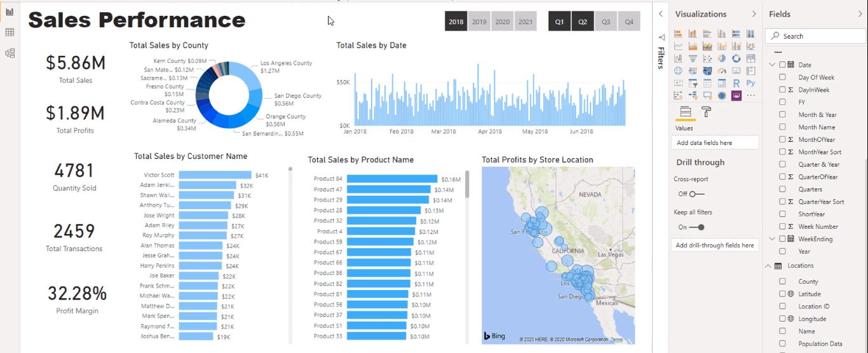
Task: Select the 2018 year slicer button
Action: click(456, 21)
